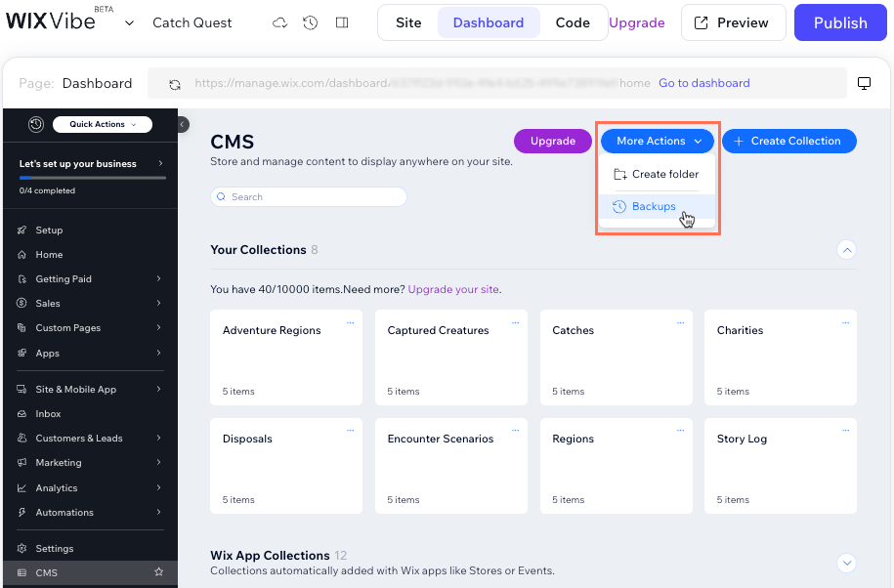Expand the Wix App Collections section
This screenshot has height=588, width=894.
point(847,563)
